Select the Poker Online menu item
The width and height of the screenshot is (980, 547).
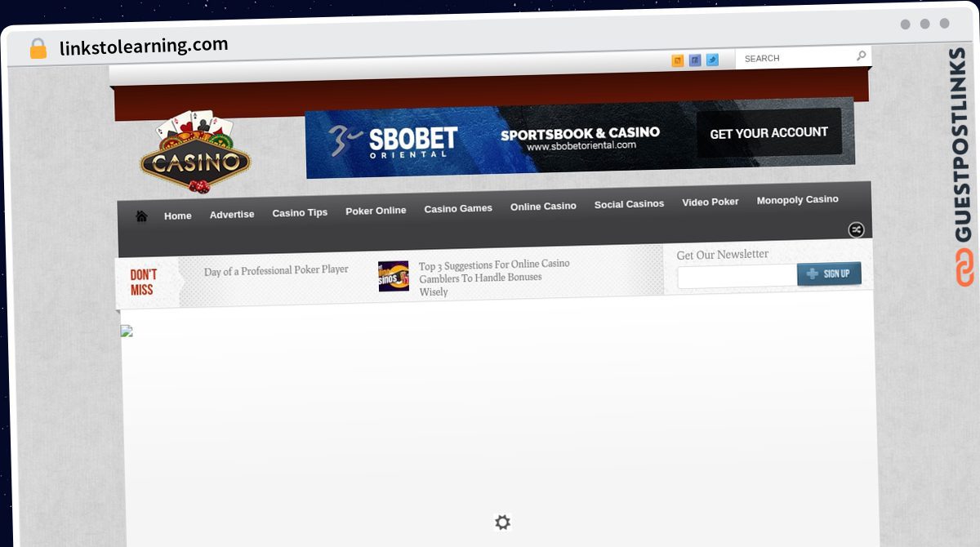(x=376, y=211)
